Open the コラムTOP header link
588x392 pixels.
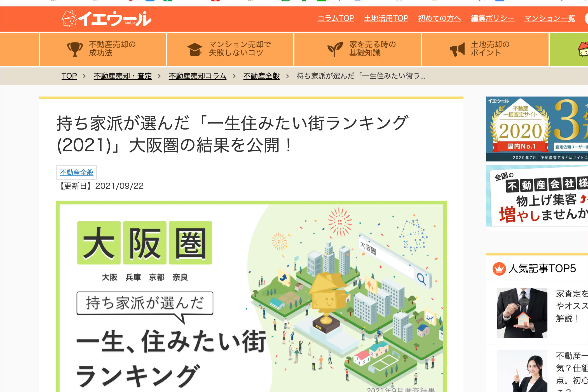click(x=336, y=18)
